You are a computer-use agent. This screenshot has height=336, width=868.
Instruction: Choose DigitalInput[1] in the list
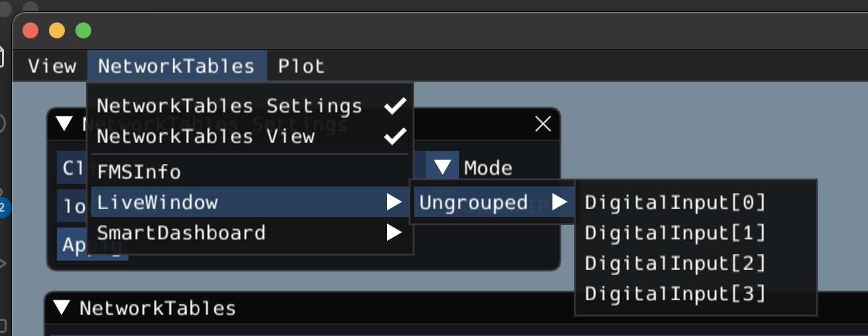point(675,233)
